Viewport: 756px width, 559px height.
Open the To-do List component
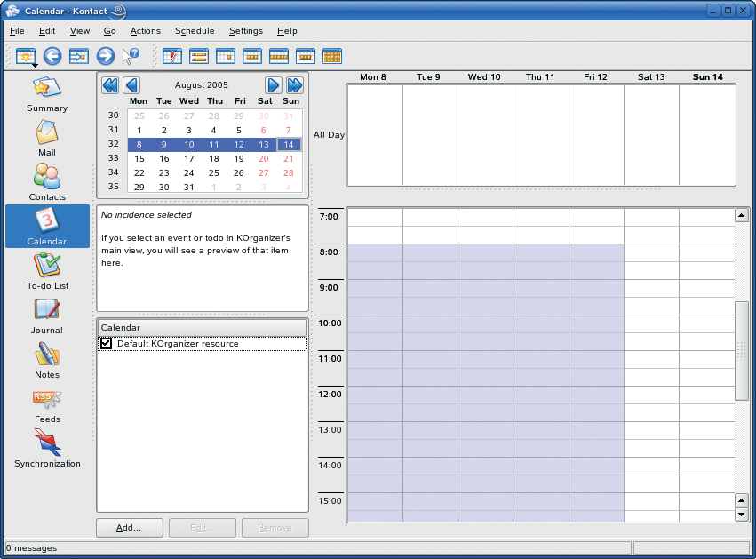tap(47, 271)
